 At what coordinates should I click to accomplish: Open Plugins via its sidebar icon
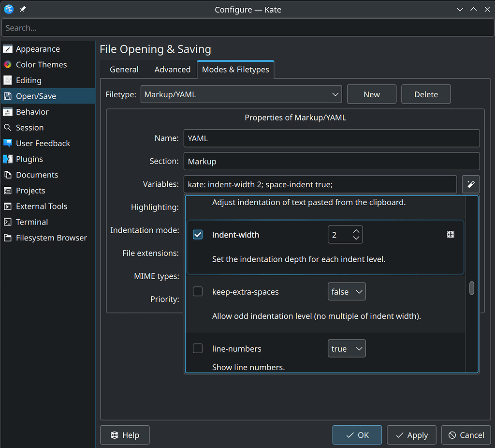(x=8, y=159)
